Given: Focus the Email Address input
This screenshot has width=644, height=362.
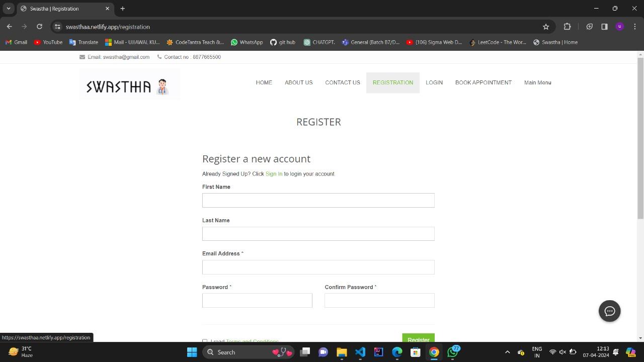Looking at the screenshot, I should click(x=318, y=267).
